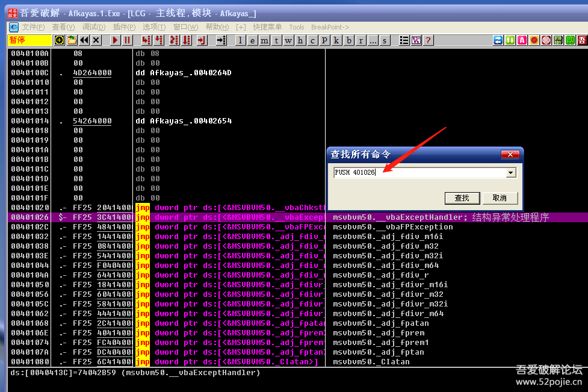This screenshot has width=588, height=392.
Task: Open a file with the folder icon
Action: point(72,40)
